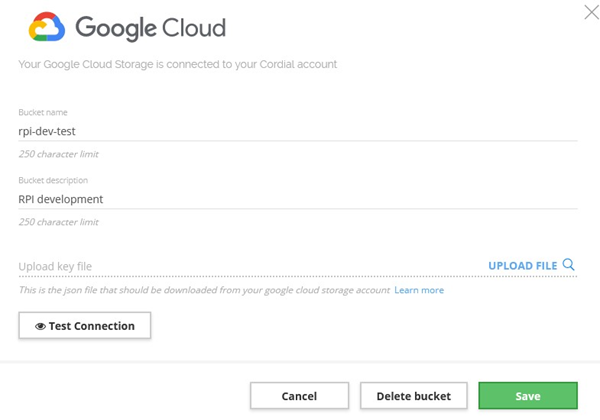Focus the Bucket name field containing rpi-dev-test
This screenshot has width=600, height=420.
pos(298,130)
